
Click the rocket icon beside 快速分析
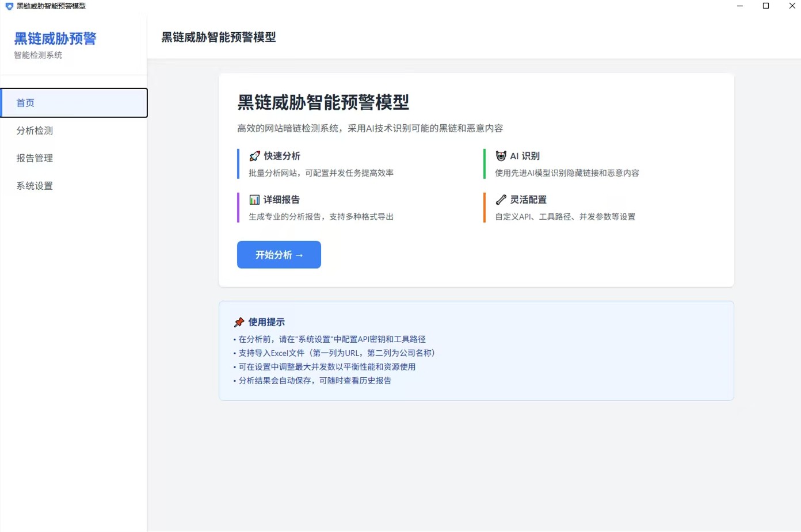point(254,156)
